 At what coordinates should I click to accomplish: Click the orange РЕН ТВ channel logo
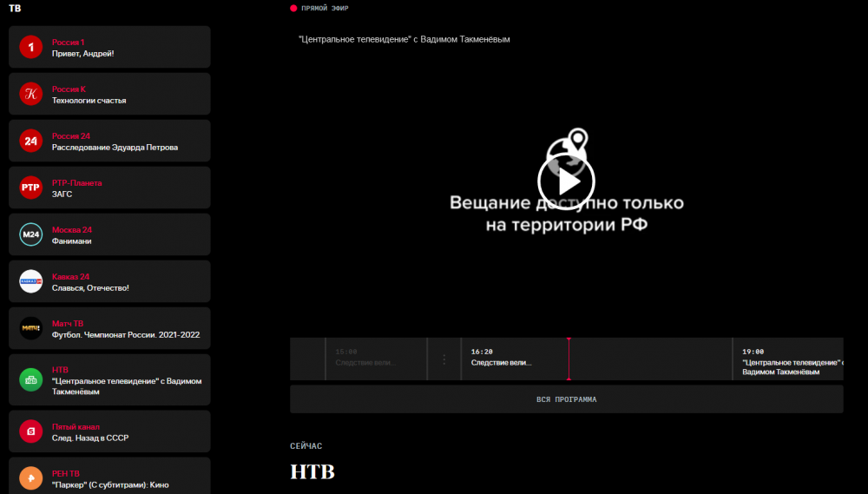pyautogui.click(x=31, y=478)
